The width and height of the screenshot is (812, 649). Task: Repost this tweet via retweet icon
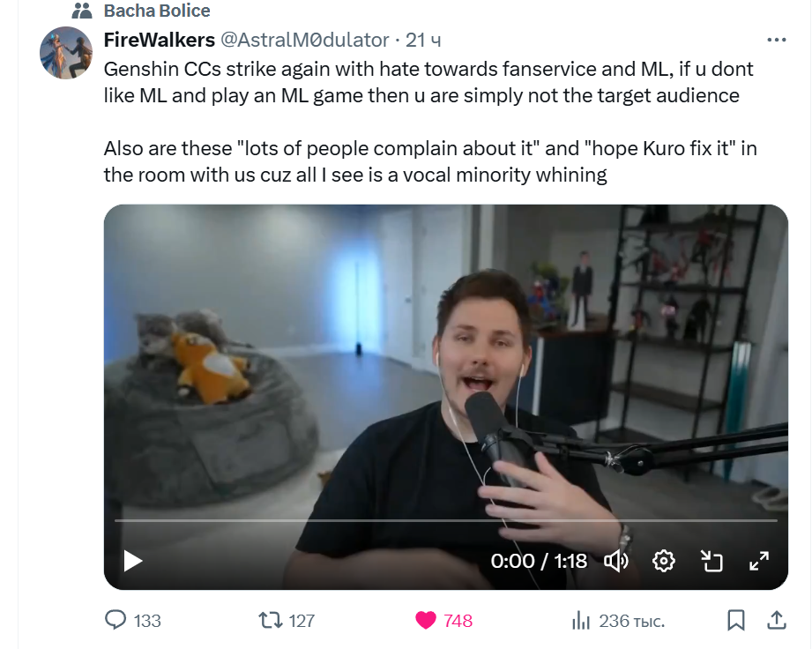(271, 620)
